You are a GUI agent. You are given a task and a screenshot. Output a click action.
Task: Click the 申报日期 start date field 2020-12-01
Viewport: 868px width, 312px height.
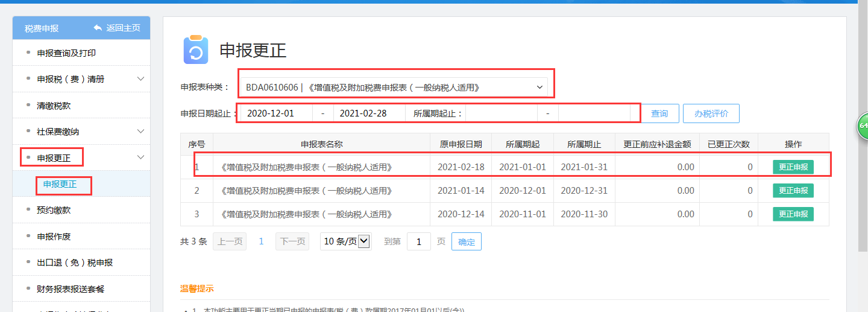tap(276, 113)
